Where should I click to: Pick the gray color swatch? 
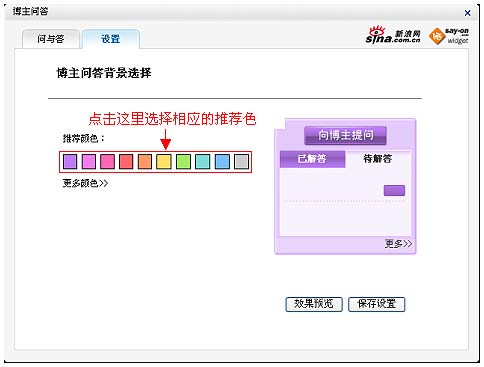tap(241, 162)
